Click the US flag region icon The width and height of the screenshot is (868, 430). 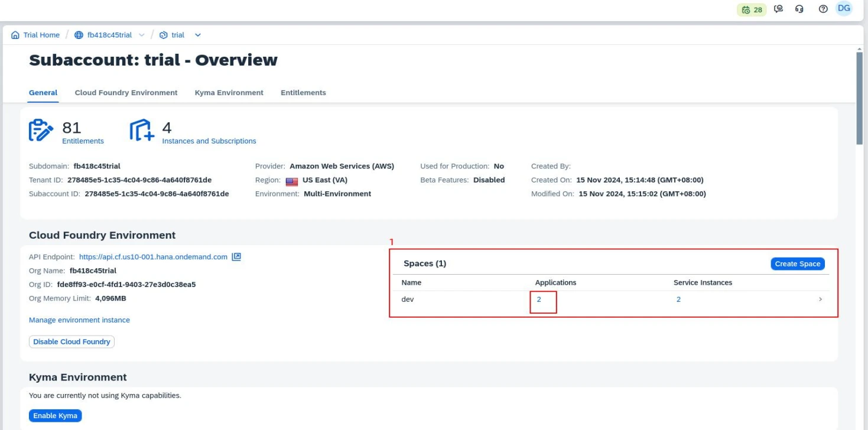[x=292, y=181]
